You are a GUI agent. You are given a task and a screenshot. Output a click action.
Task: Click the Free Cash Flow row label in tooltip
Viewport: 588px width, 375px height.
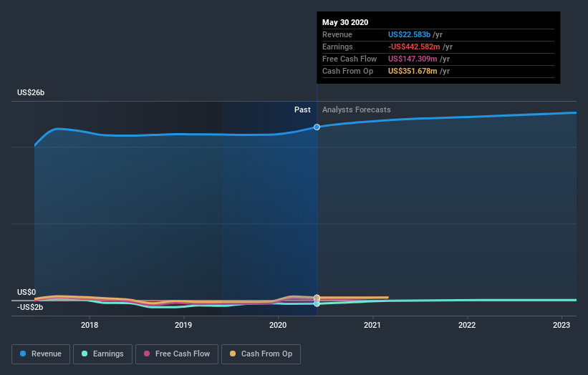tap(350, 59)
